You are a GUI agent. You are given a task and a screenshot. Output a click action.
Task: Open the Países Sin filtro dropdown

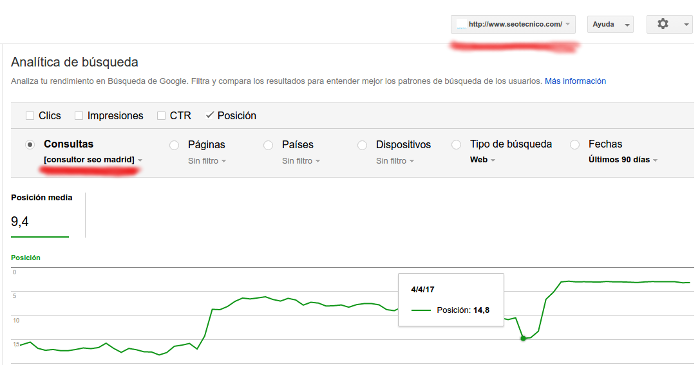point(301,161)
